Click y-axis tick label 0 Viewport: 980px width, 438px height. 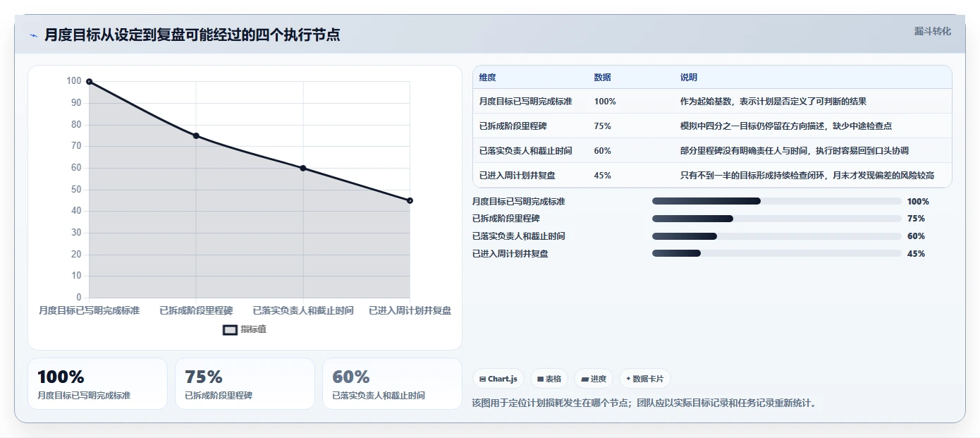pos(79,298)
